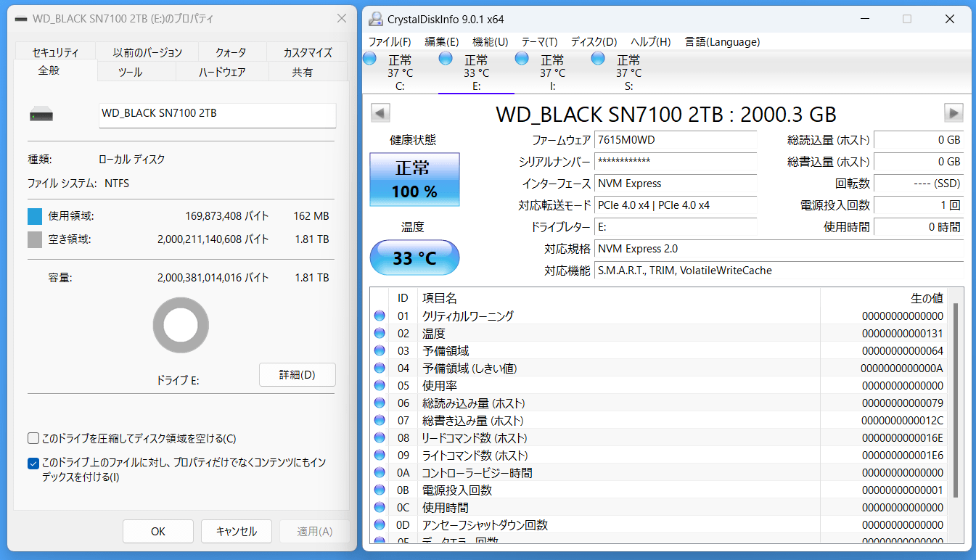Click status orb for クリティカルワーニング row
Image resolution: width=976 pixels, height=560 pixels.
point(380,316)
